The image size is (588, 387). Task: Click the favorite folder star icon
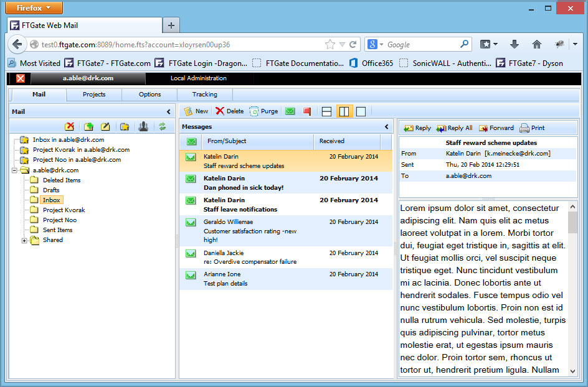[125, 127]
